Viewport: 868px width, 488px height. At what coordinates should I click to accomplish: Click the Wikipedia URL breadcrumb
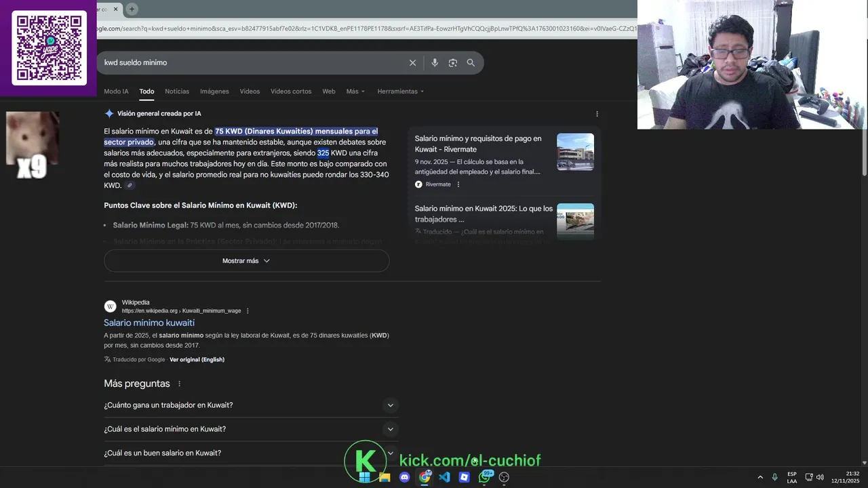click(181, 311)
